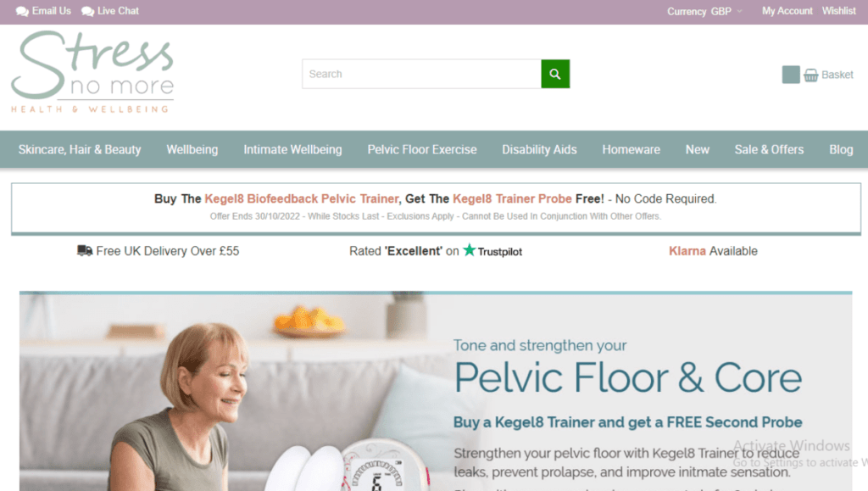Click the Stress No More logo
868x491 pixels.
click(x=92, y=71)
